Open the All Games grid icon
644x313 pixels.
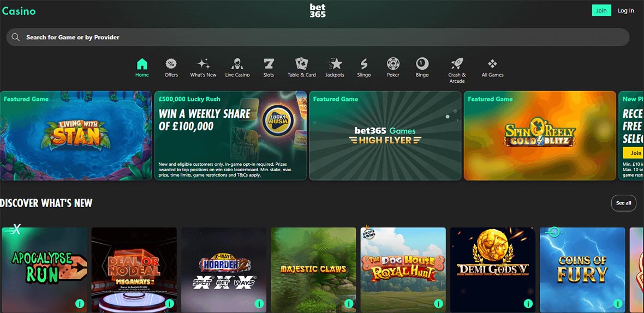[492, 64]
